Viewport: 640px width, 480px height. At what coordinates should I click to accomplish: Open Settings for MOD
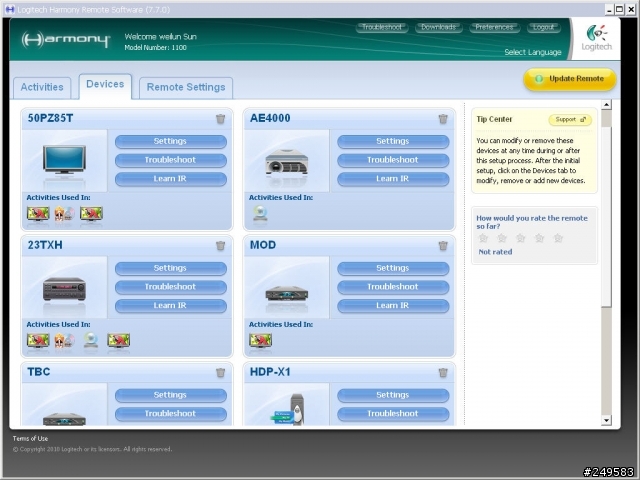tap(393, 268)
